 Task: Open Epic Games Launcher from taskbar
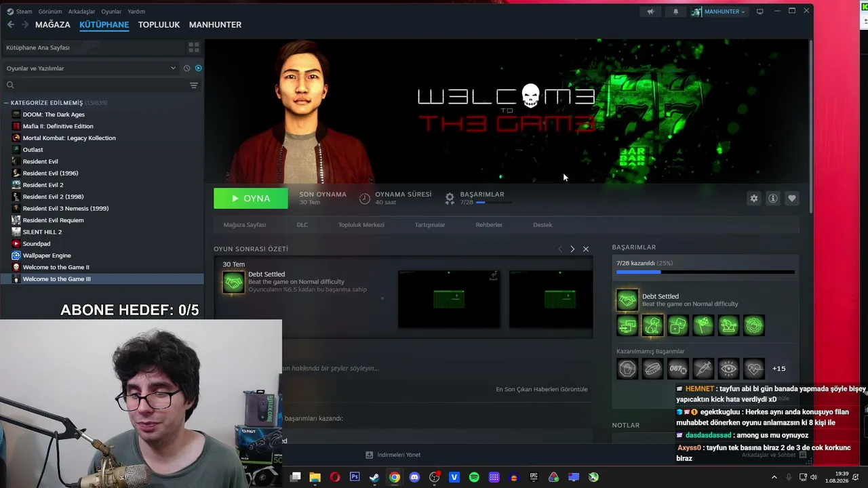534,477
